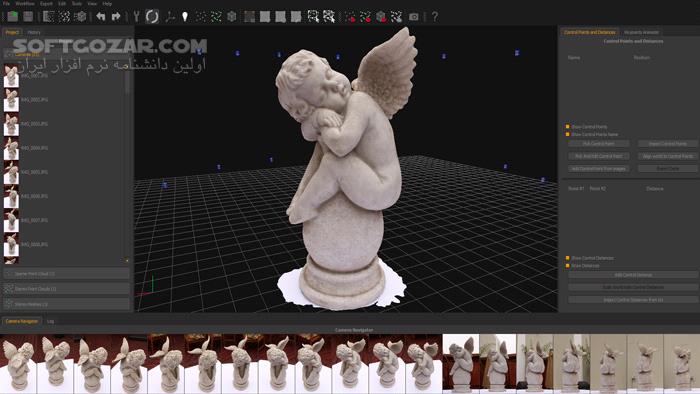Toggle the light bulb lighting icon
700x394 pixels.
pos(185,17)
